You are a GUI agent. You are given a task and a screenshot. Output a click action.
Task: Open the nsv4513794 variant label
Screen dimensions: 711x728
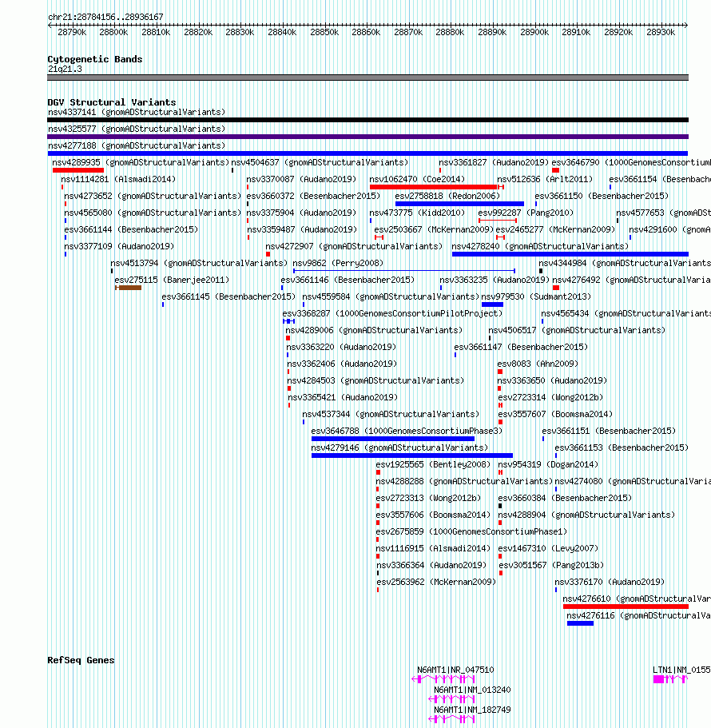point(199,263)
